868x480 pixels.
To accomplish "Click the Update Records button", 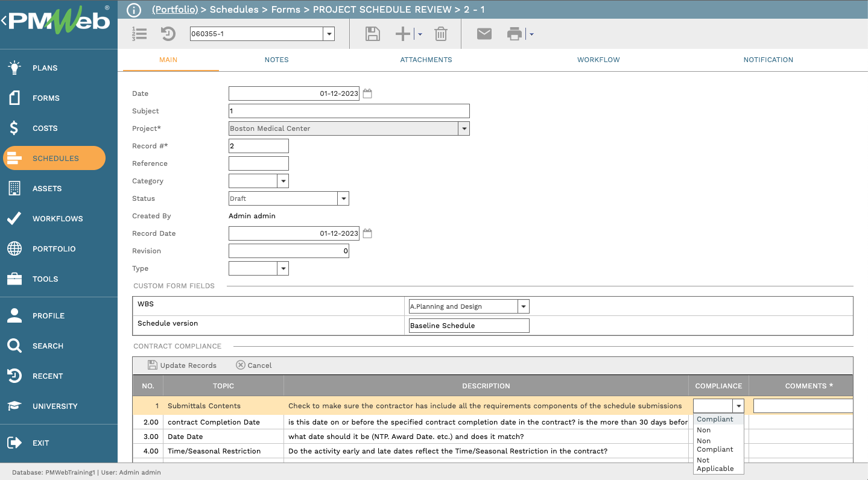I will 182,365.
